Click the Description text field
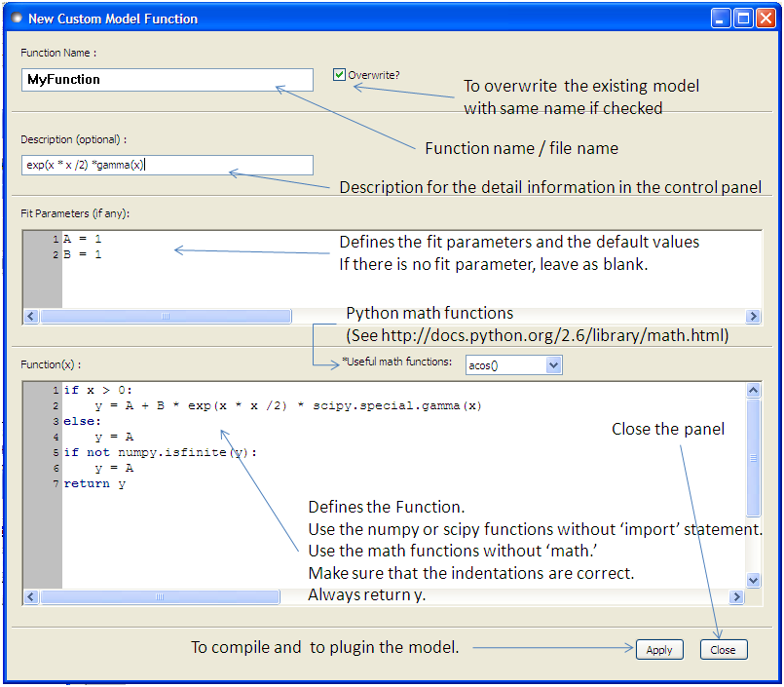The height and width of the screenshot is (687, 784). coord(166,165)
